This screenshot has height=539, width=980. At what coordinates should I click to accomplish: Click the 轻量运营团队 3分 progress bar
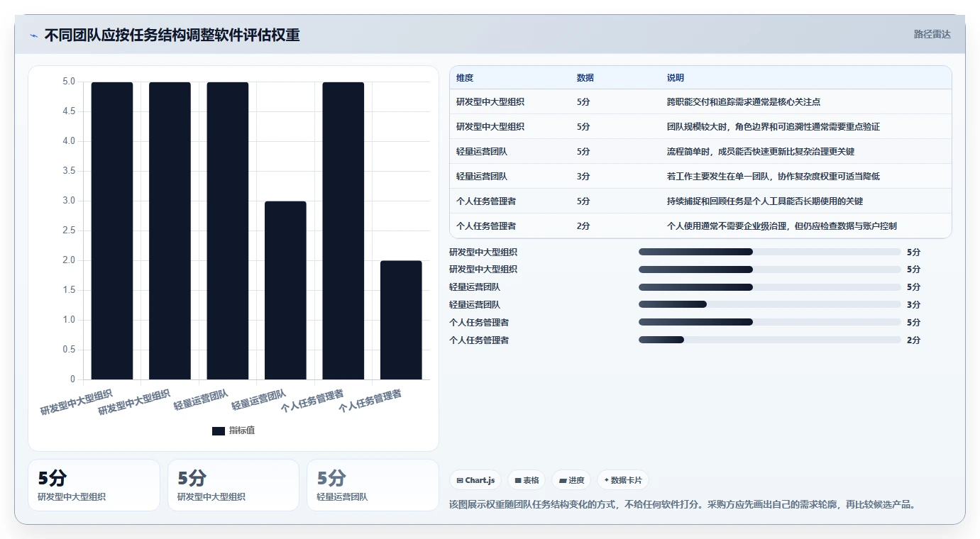tap(769, 305)
